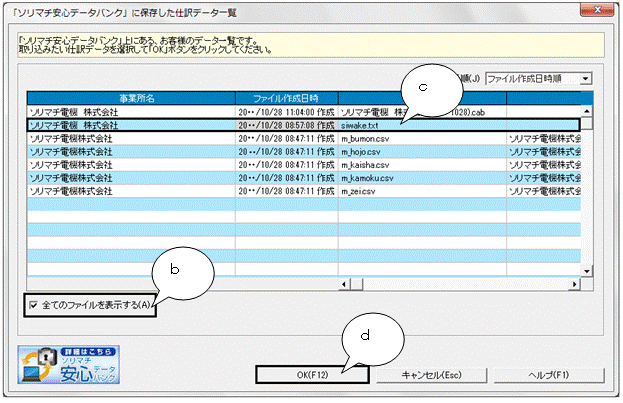Select the row created at 11:04:00
Screen dimensions: 623x403
[304, 112]
